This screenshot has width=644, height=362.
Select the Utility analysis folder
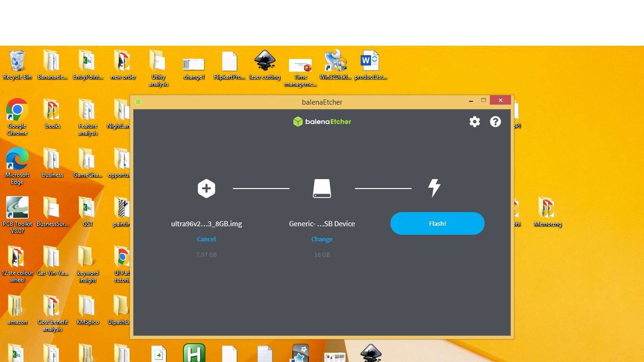[x=158, y=68]
